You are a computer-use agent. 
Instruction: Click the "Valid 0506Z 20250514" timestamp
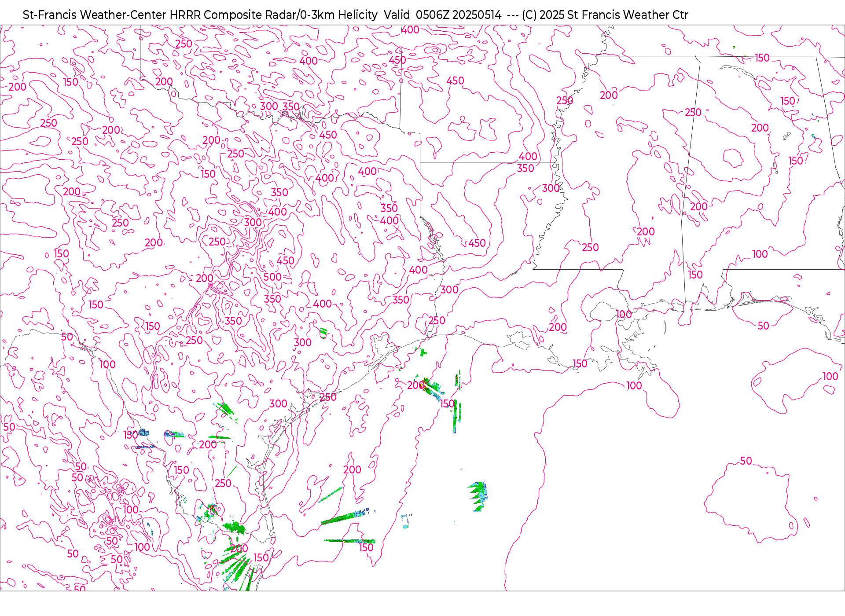pyautogui.click(x=442, y=15)
